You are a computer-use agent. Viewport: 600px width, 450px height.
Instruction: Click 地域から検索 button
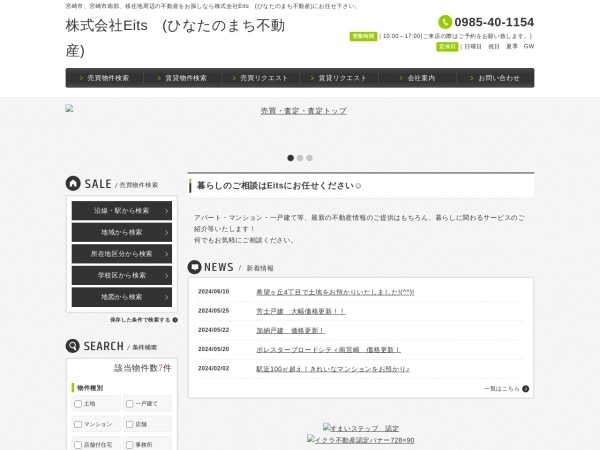tap(122, 232)
